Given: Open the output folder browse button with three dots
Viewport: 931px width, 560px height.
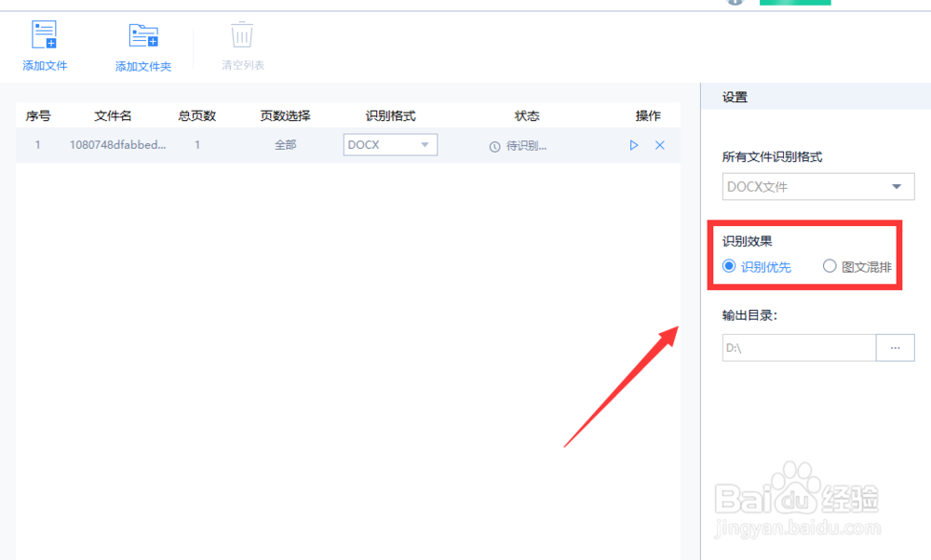Looking at the screenshot, I should [895, 347].
